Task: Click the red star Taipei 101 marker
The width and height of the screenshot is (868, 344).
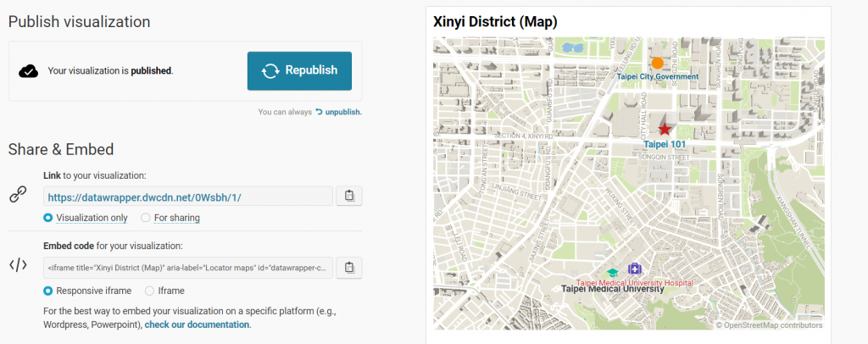Action: point(665,130)
